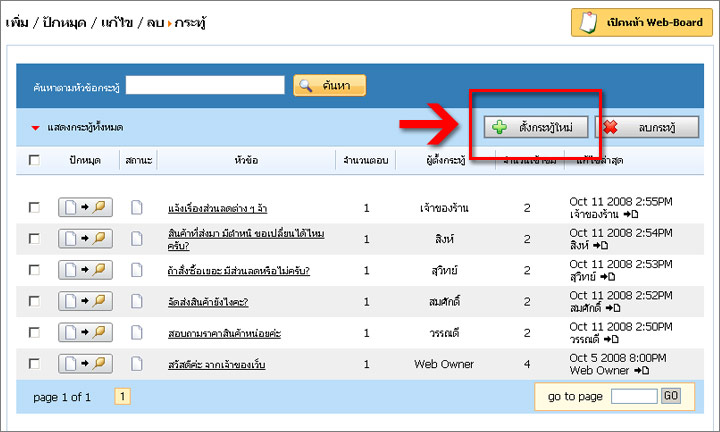Check the box for the first topic row
This screenshot has width=720, height=432.
click(x=35, y=208)
